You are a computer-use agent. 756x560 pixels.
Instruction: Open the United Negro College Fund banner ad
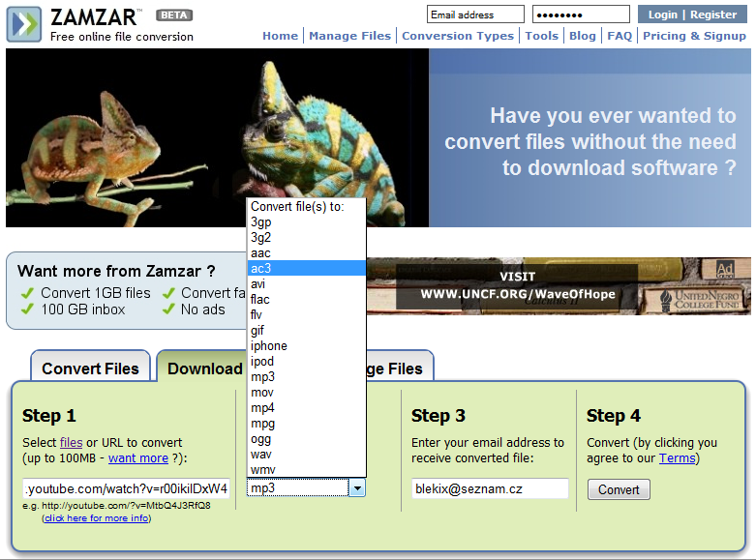559,285
